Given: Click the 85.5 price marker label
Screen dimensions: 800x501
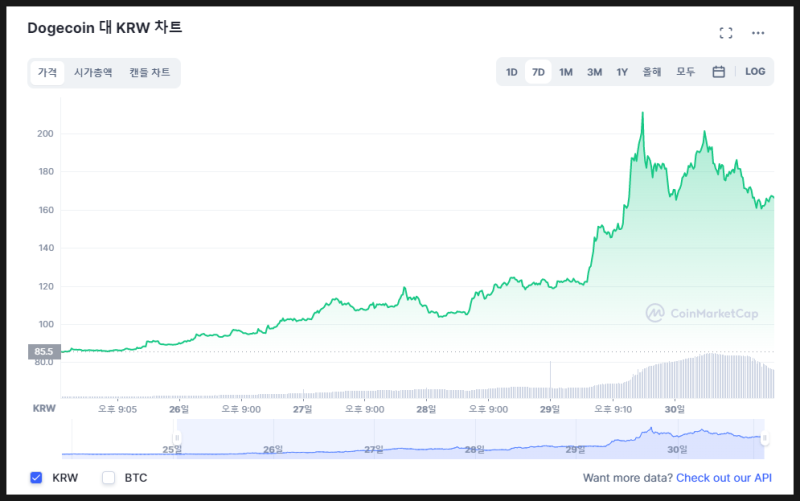Looking at the screenshot, I should [44, 352].
